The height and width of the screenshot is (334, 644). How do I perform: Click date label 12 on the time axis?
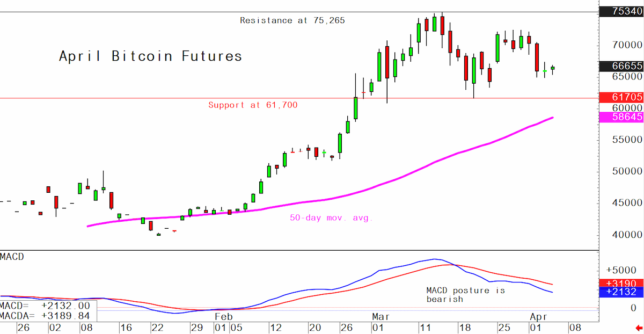tap(275, 327)
